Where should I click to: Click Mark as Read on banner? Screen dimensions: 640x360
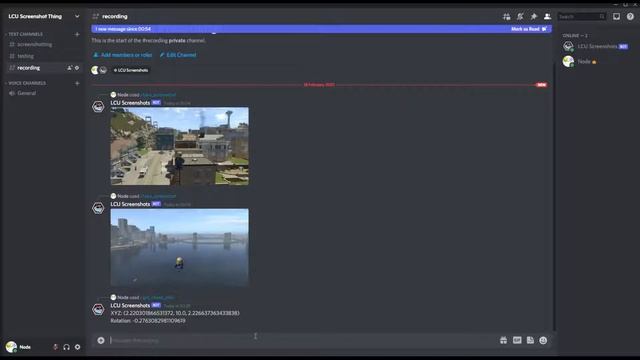tap(529, 29)
